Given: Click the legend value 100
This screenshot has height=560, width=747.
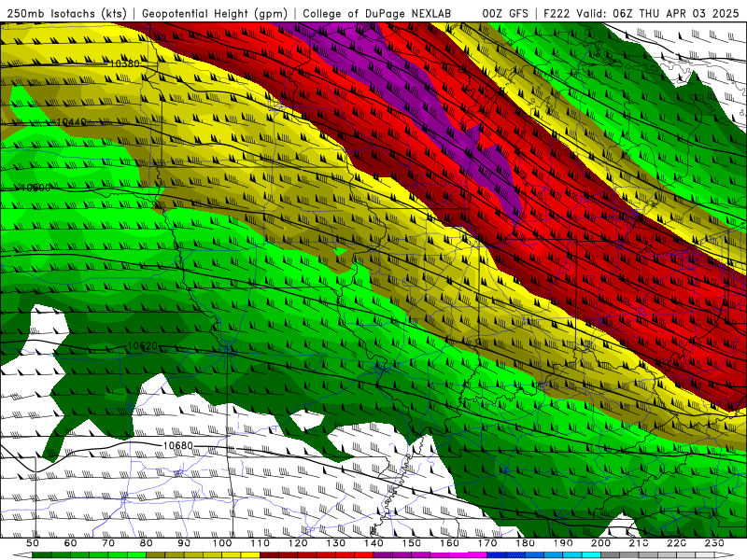Looking at the screenshot, I should coord(222,543).
